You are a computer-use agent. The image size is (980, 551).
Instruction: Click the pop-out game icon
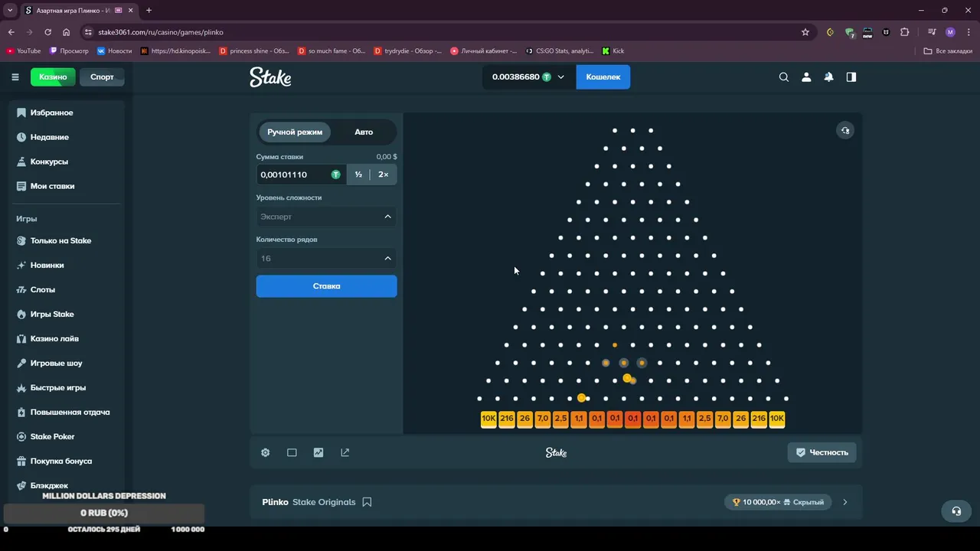[x=345, y=452]
